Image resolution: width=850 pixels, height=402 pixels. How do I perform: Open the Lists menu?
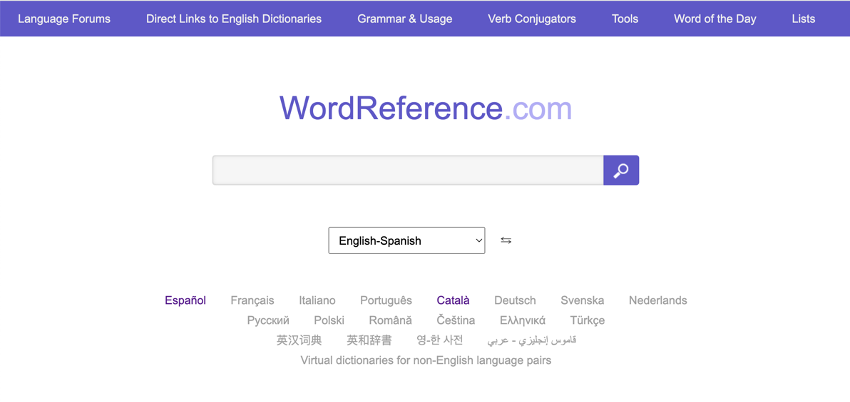point(803,19)
